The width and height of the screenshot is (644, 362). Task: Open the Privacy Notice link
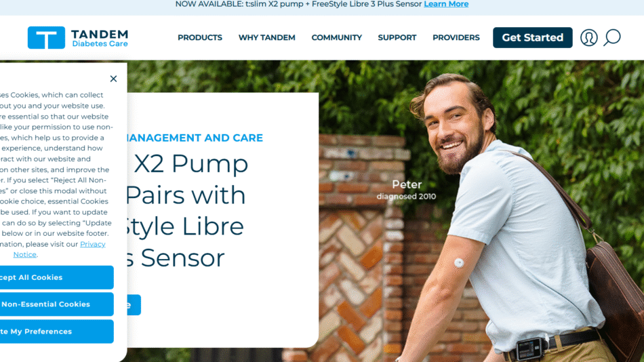tap(60, 249)
